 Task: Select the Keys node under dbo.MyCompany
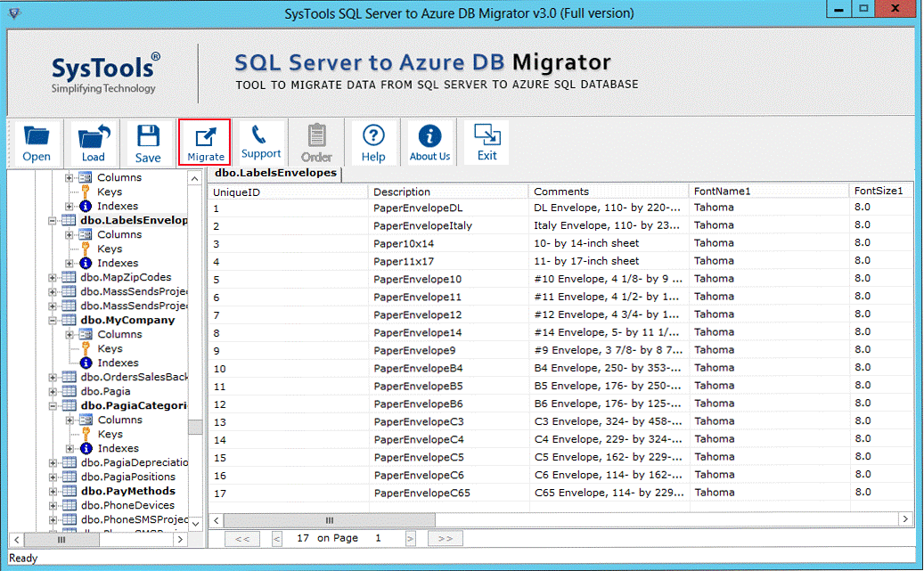(110, 348)
